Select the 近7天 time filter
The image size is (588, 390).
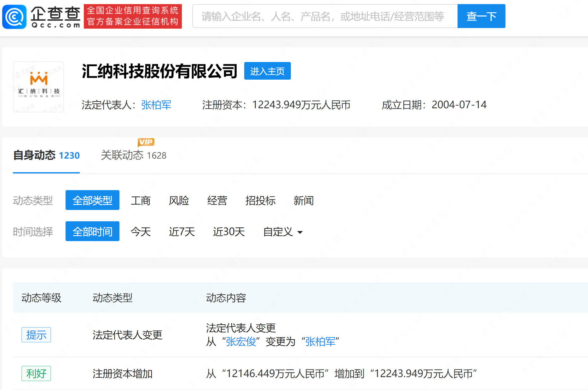182,232
